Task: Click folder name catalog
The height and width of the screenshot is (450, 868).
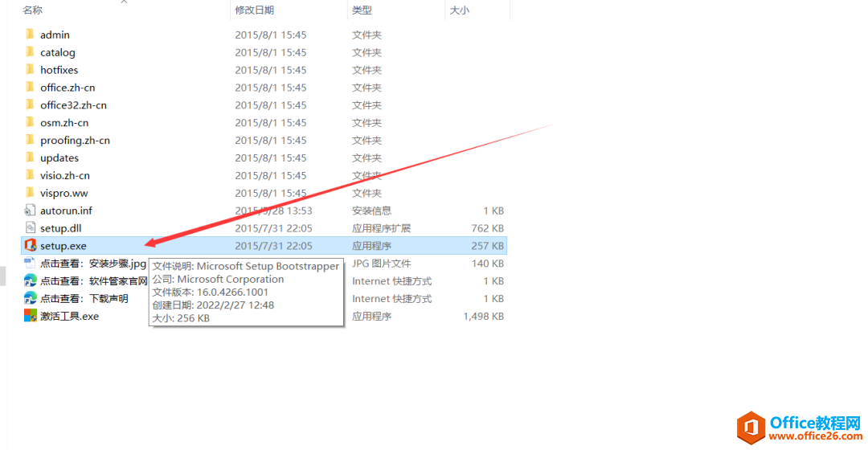Action: (x=58, y=52)
